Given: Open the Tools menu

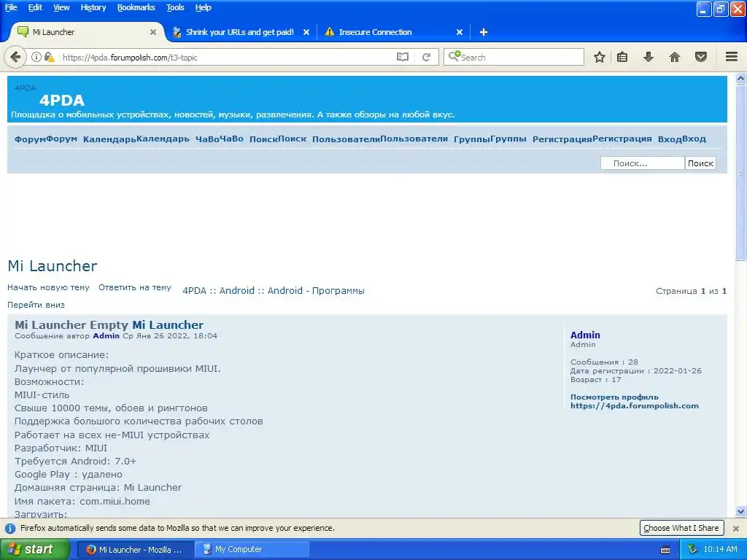Looking at the screenshot, I should pos(175,7).
